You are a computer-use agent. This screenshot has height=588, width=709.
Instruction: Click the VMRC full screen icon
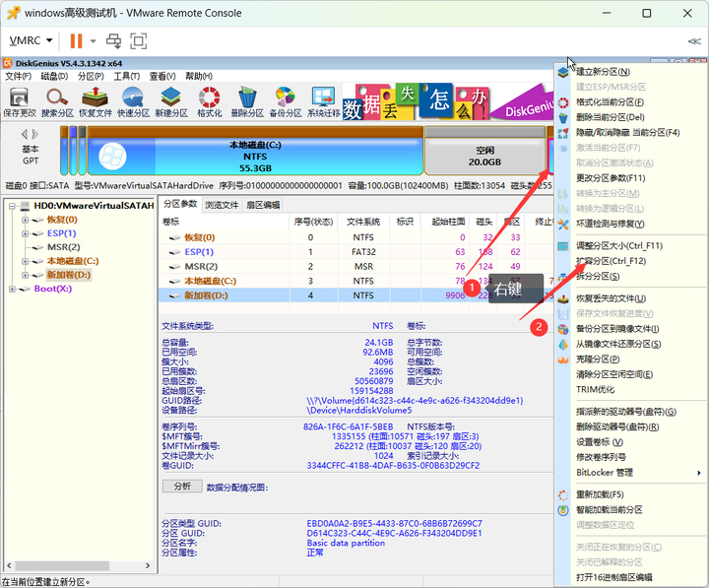tap(139, 40)
